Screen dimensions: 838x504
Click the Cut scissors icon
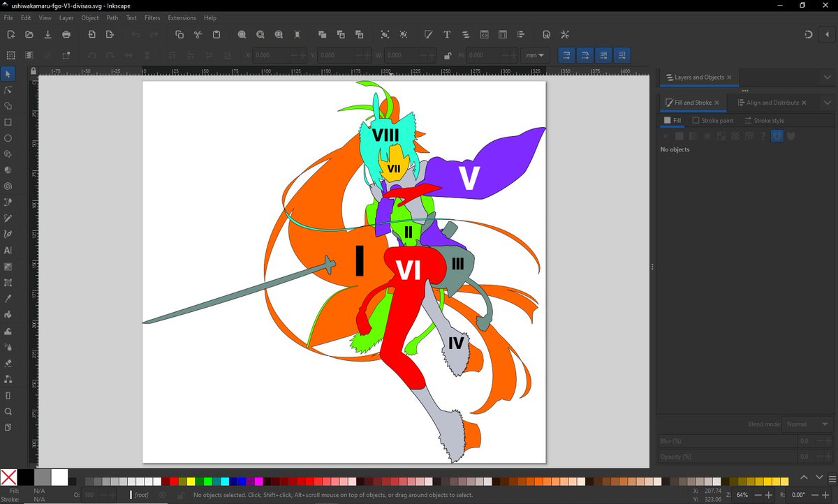pos(198,34)
